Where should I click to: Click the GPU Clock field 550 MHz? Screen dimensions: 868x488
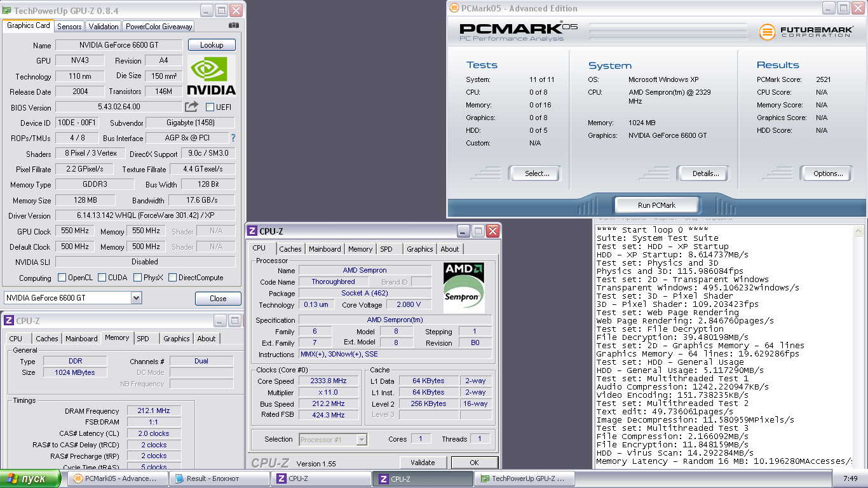coord(75,231)
